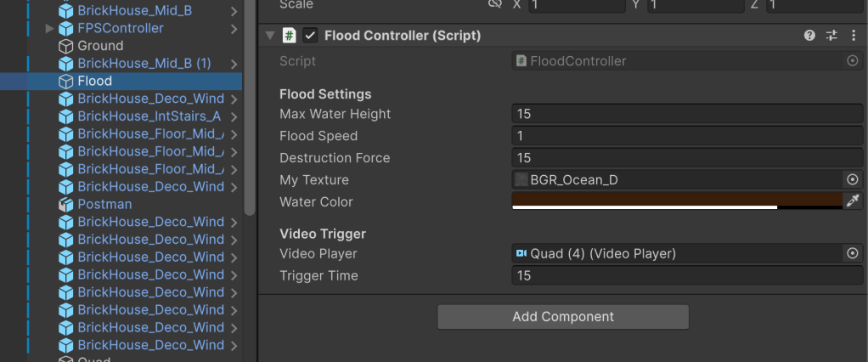Open object picker for My Texture
868x362 pixels.
coord(853,180)
